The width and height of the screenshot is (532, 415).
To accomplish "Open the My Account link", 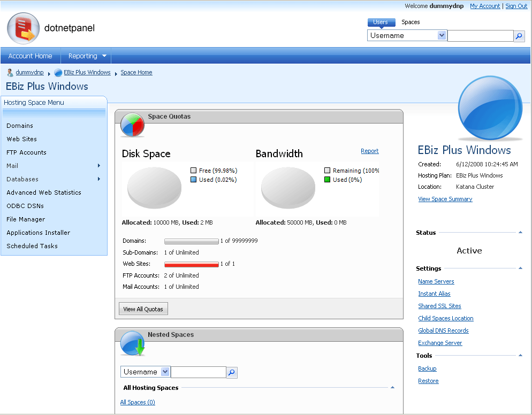I will [x=485, y=6].
